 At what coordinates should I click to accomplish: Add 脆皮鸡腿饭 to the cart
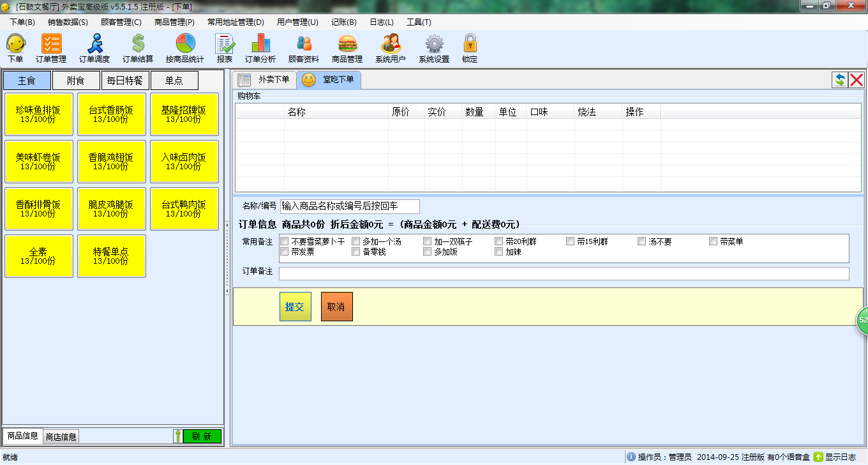[x=111, y=209]
